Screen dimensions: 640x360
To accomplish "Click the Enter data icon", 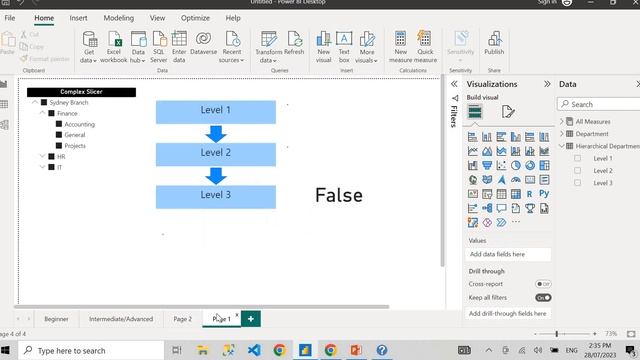I will tap(179, 39).
